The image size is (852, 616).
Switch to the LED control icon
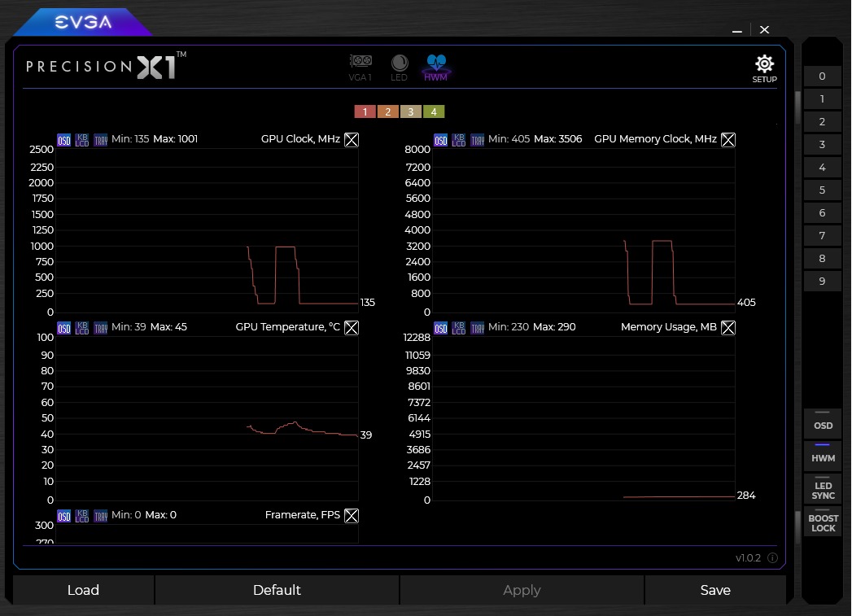coord(399,66)
